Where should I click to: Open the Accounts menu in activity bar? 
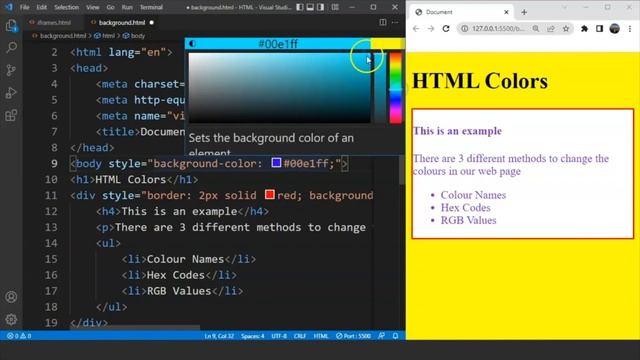(11, 297)
